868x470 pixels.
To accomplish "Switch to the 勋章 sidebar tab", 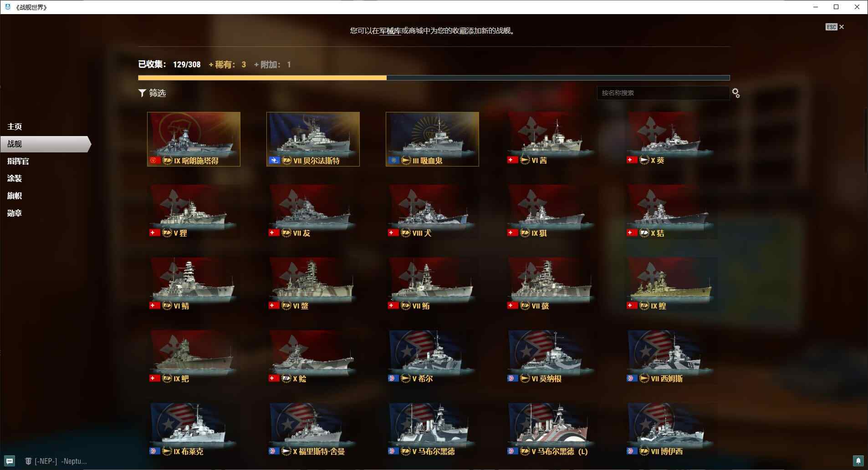I will pos(15,213).
